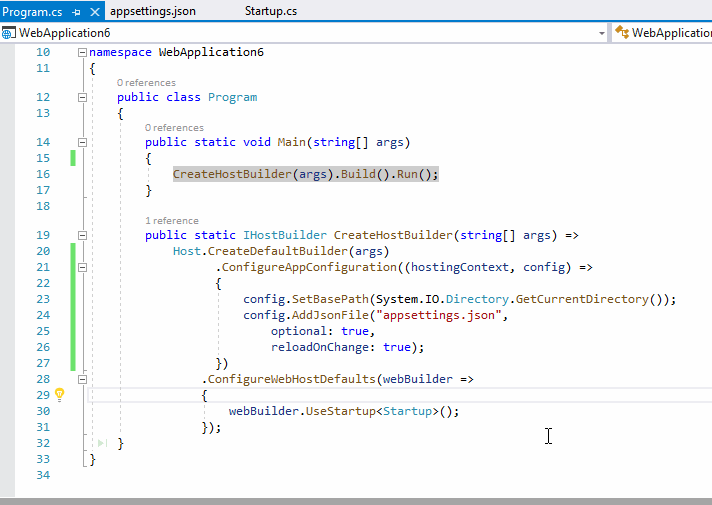Screen dimensions: 712x505
Task: Collapse the namespace WebApplication6 block
Action: click(x=82, y=53)
